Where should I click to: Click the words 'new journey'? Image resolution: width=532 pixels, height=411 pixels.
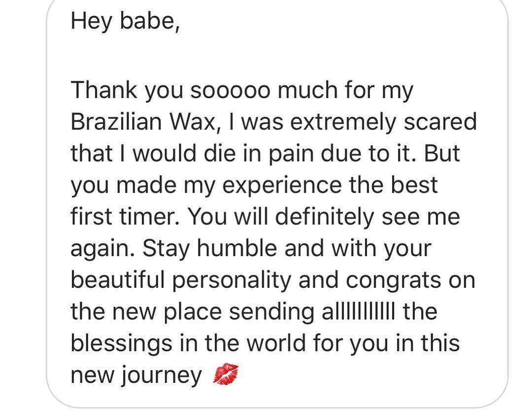click(136, 376)
